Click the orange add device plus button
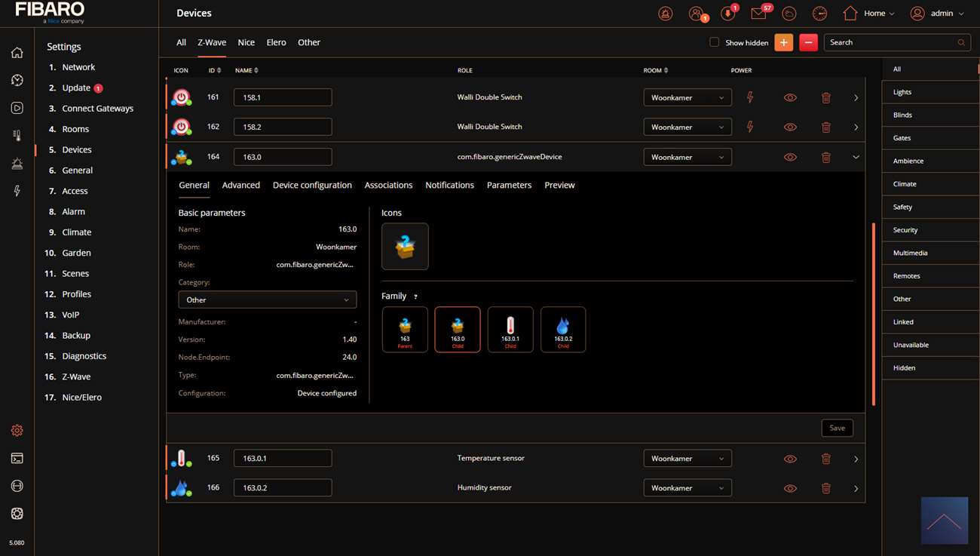 pyautogui.click(x=783, y=43)
